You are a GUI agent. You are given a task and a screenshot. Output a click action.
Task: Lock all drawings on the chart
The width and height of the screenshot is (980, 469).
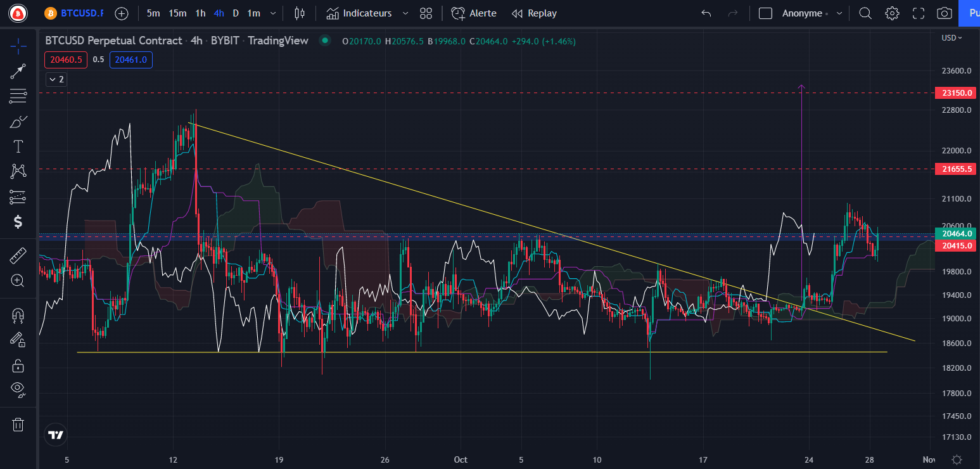click(18, 365)
